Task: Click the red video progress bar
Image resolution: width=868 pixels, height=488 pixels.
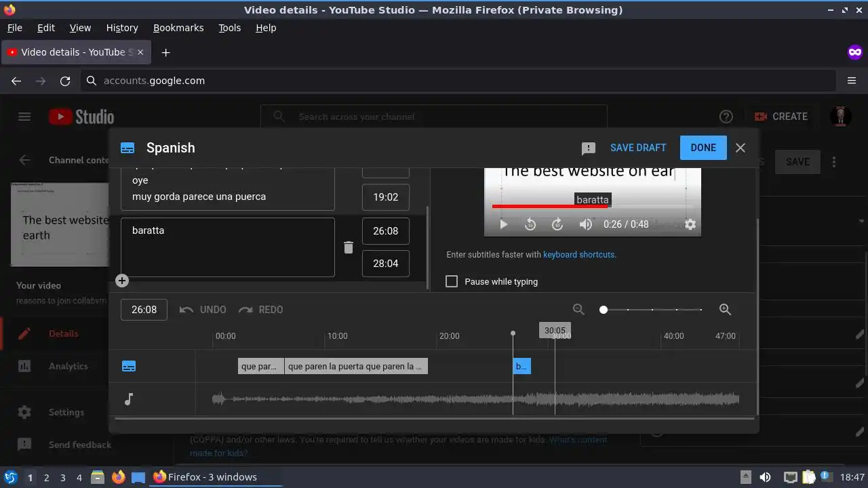Action: (549, 206)
